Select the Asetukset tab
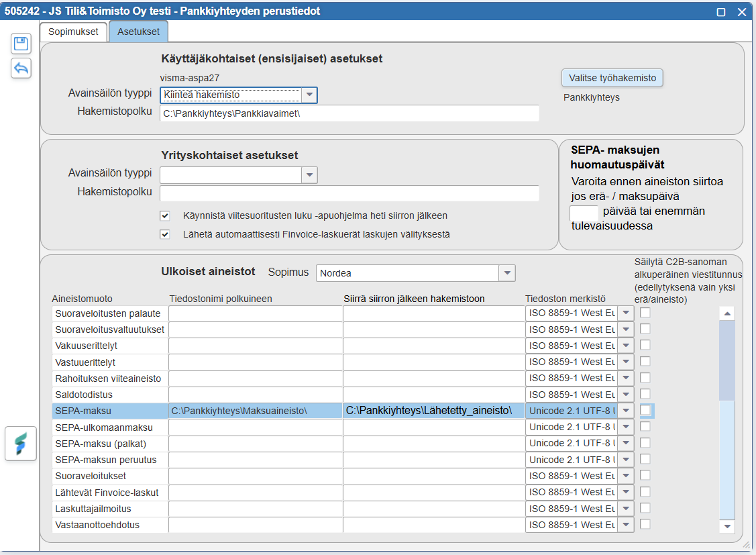Image resolution: width=756 pixels, height=555 pixels. [138, 32]
